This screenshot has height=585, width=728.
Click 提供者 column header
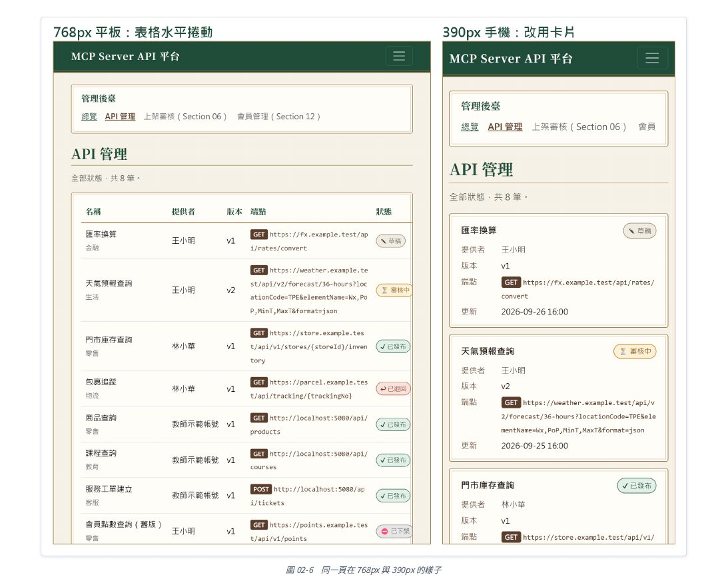183,212
